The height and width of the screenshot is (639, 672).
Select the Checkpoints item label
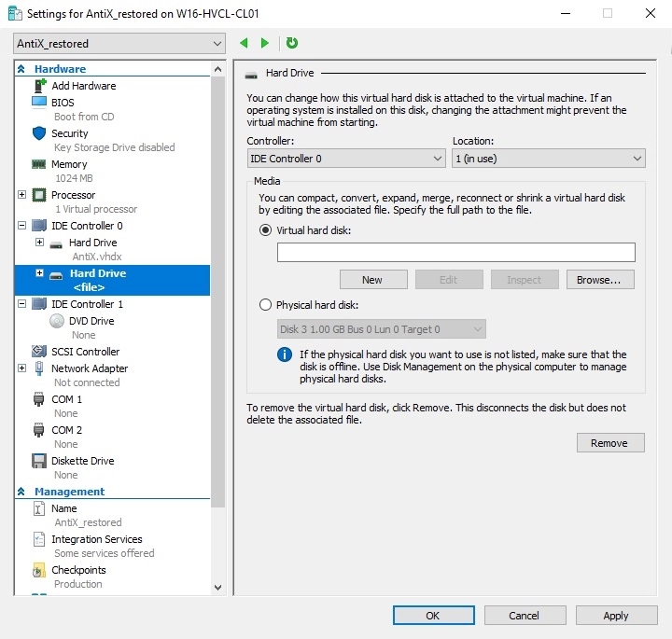pyautogui.click(x=78, y=570)
